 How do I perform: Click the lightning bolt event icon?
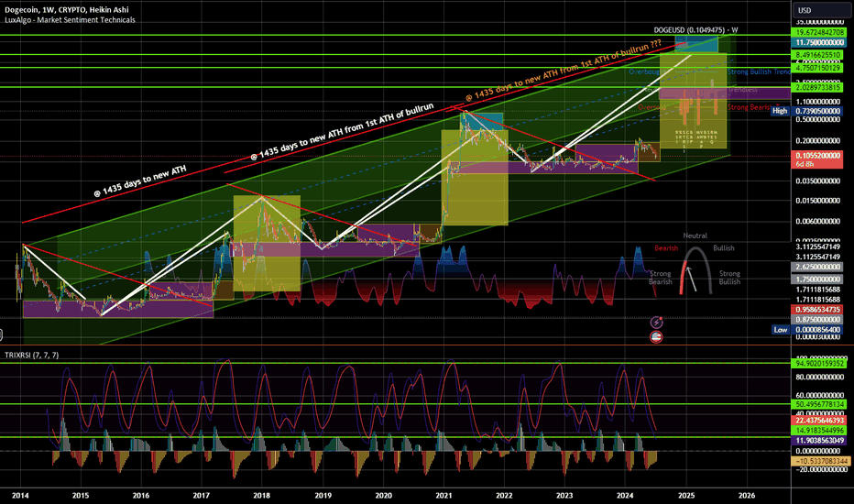[x=656, y=323]
